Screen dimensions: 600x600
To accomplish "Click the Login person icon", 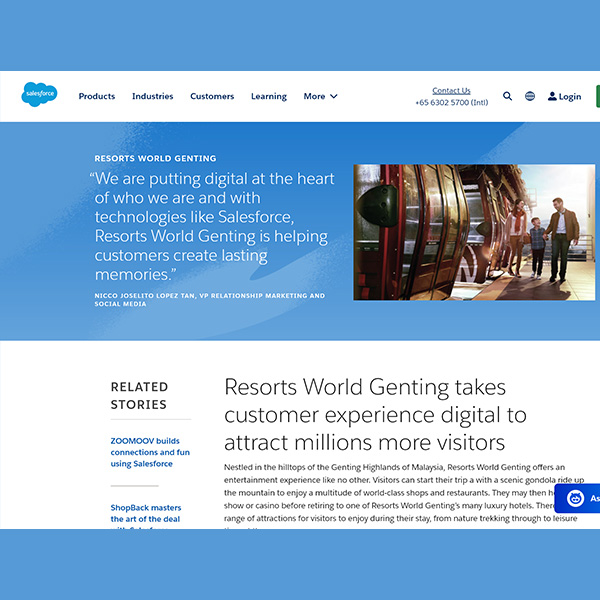I will (x=552, y=96).
